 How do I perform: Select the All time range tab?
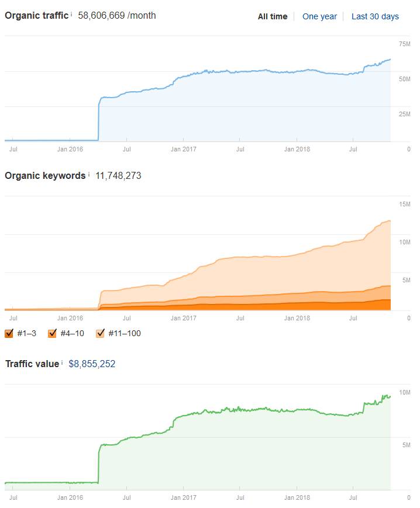point(273,16)
